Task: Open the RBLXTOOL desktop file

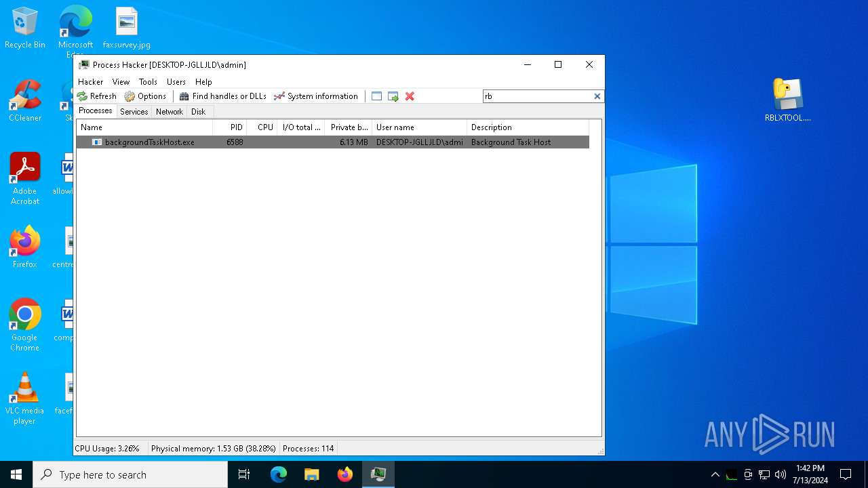Action: click(788, 100)
